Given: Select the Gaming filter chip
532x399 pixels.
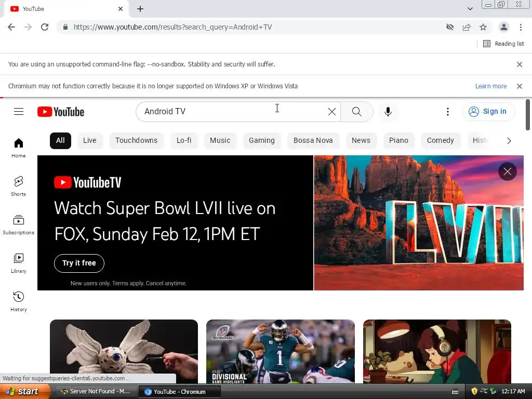Looking at the screenshot, I should pos(262,141).
